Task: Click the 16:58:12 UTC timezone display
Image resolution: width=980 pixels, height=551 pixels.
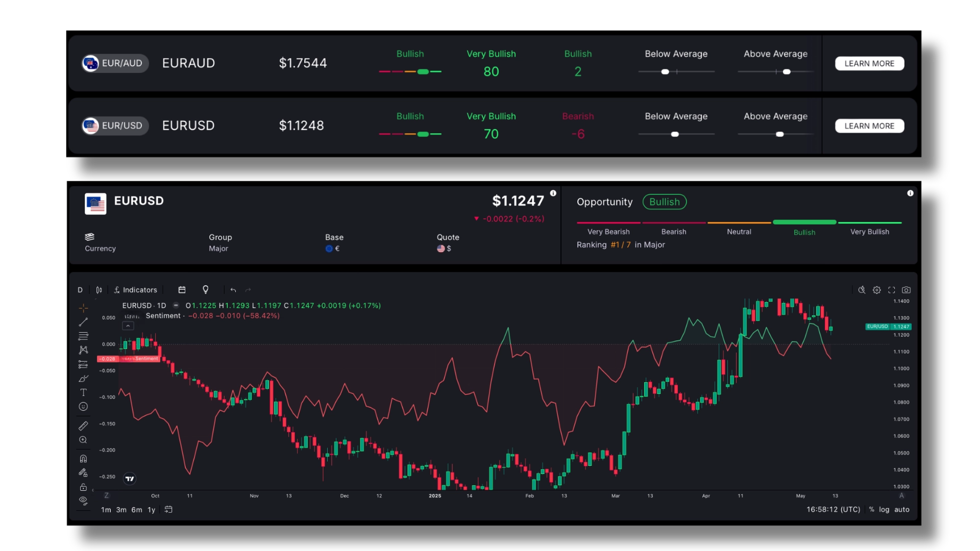Action: 833,510
